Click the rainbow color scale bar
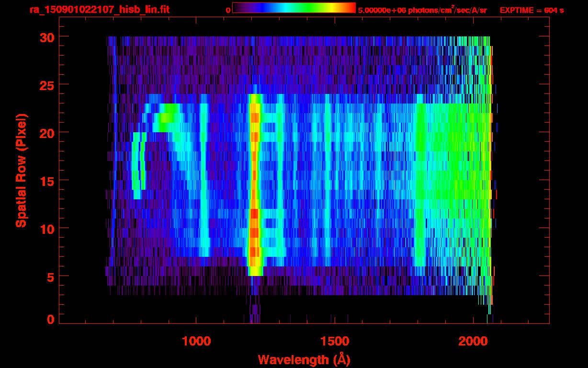This screenshot has height=368, width=588. click(294, 8)
